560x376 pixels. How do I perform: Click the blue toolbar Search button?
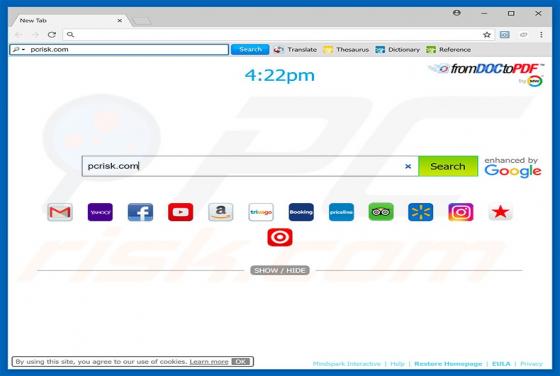tap(250, 50)
